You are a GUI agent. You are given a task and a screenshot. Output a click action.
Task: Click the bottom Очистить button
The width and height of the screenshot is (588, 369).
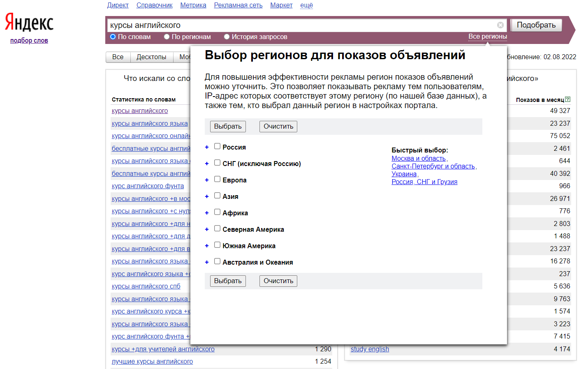(x=278, y=281)
